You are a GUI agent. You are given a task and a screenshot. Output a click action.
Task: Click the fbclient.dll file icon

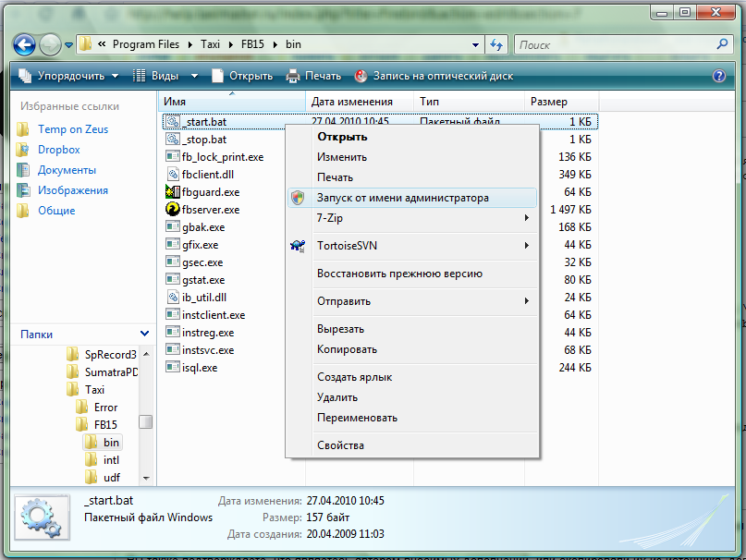[x=172, y=175]
